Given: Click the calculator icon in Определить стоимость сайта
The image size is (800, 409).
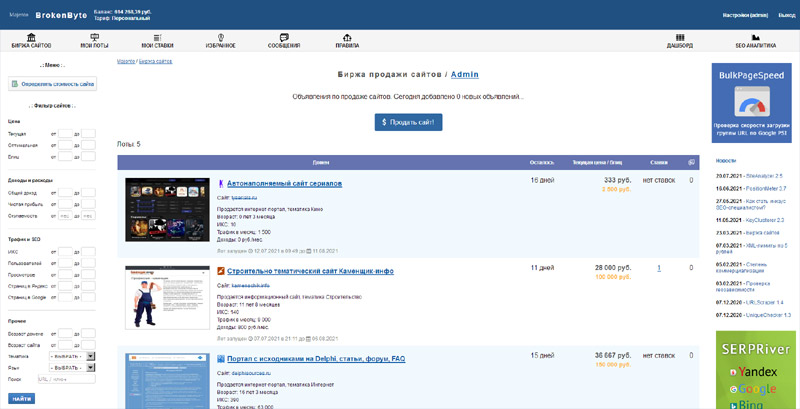Looking at the screenshot, I should click(x=15, y=84).
